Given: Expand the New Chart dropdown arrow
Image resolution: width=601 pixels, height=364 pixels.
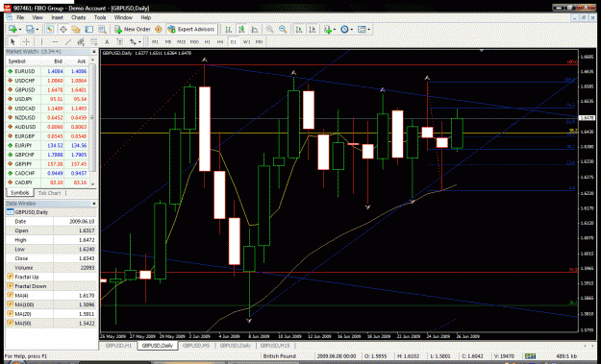Looking at the screenshot, I should click(x=19, y=30).
